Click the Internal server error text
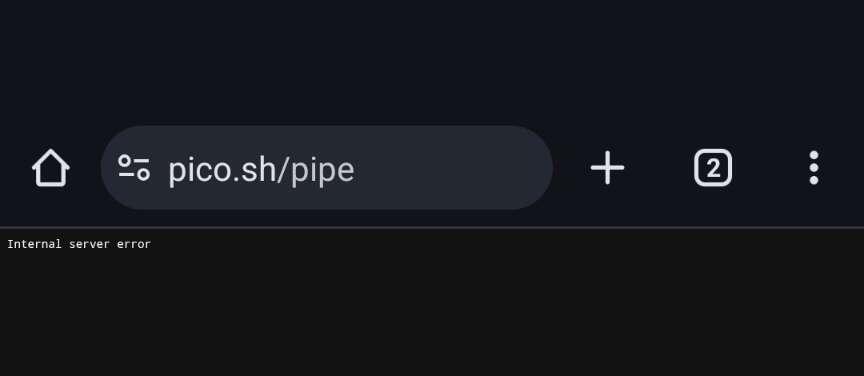The image size is (864, 376). tap(79, 244)
